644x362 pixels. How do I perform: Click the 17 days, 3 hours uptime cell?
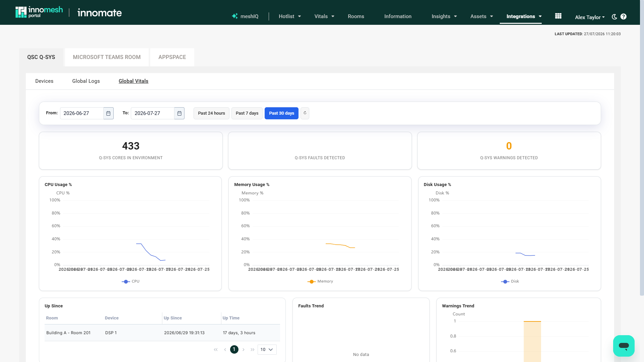pos(239,333)
